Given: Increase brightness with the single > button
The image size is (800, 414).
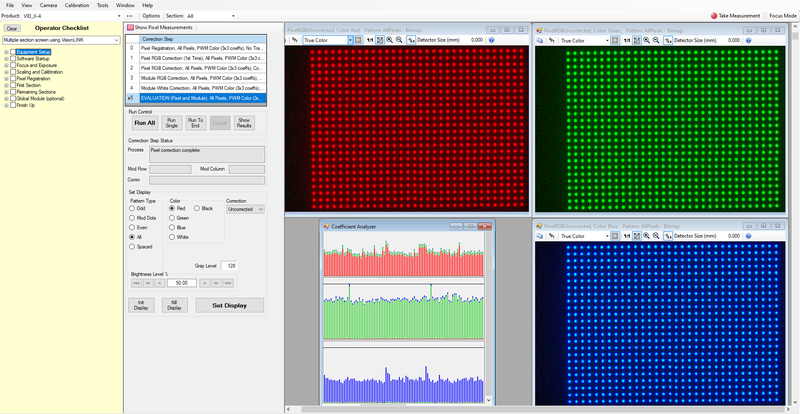Looking at the screenshot, I should click(x=204, y=282).
